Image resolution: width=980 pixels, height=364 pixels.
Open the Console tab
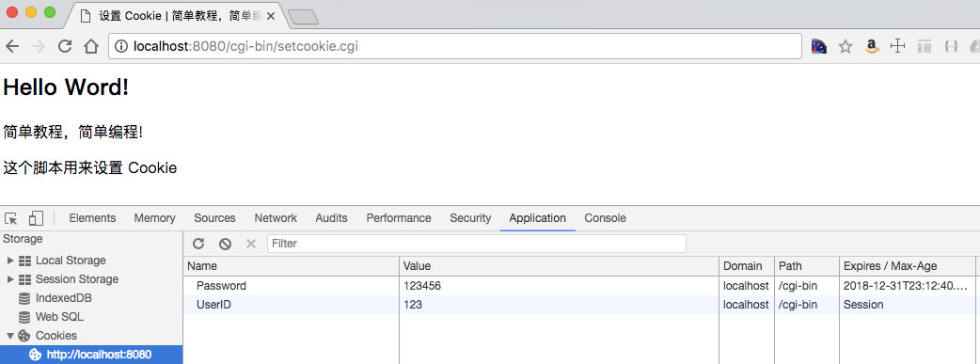[605, 218]
